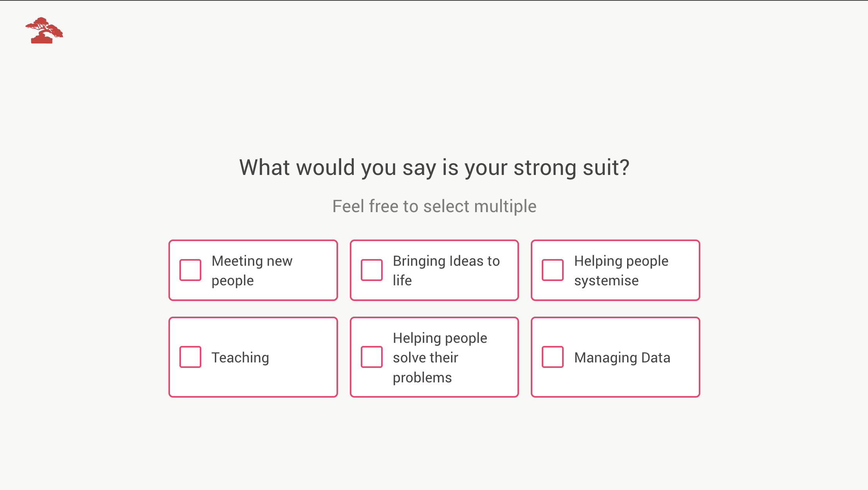Tick the Teaching checkbox square

(190, 357)
